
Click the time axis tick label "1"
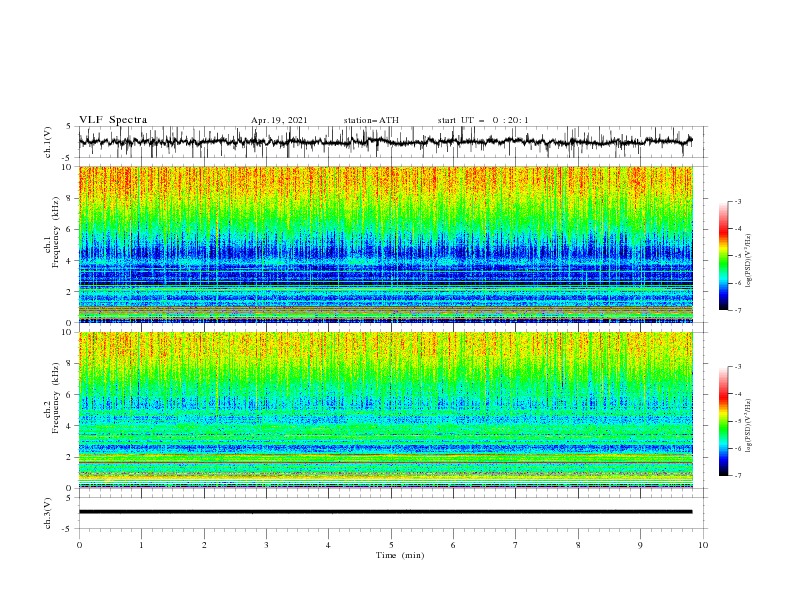pos(141,545)
